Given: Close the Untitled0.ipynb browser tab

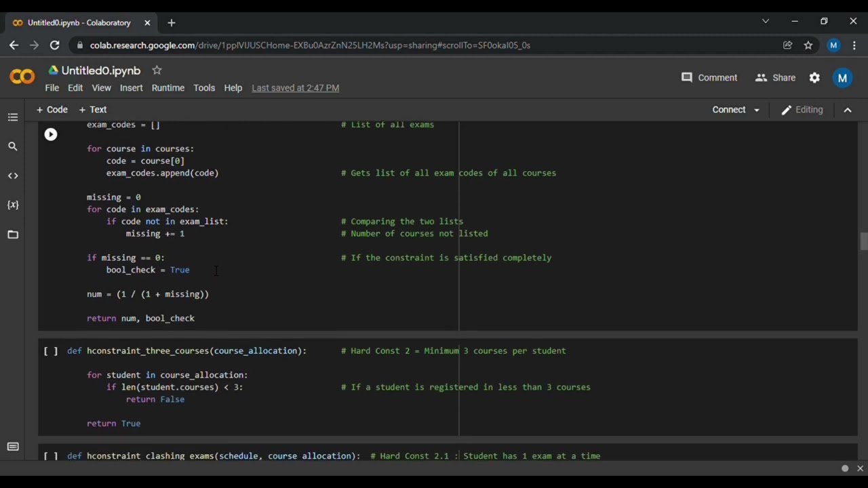Looking at the screenshot, I should tap(147, 23).
